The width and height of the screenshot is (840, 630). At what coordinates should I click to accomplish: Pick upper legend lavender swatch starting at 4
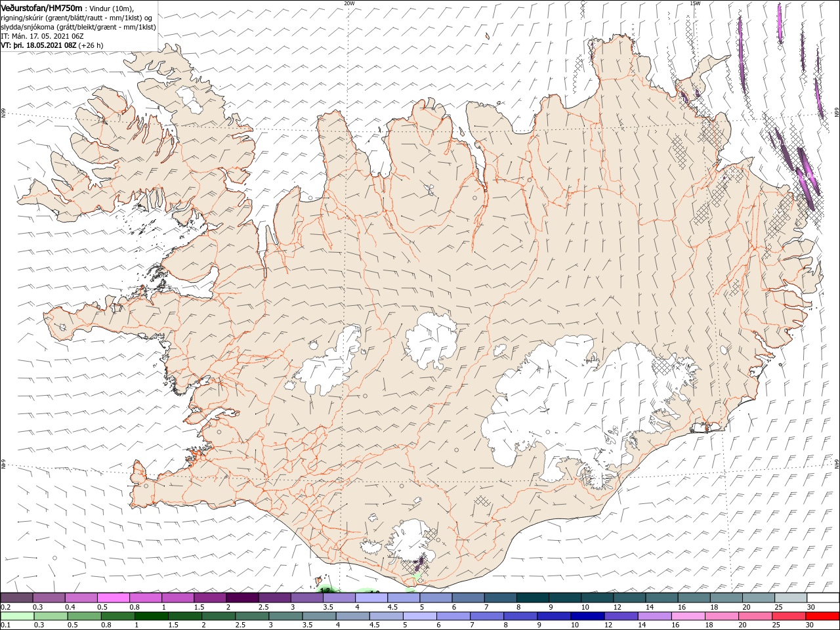click(371, 598)
